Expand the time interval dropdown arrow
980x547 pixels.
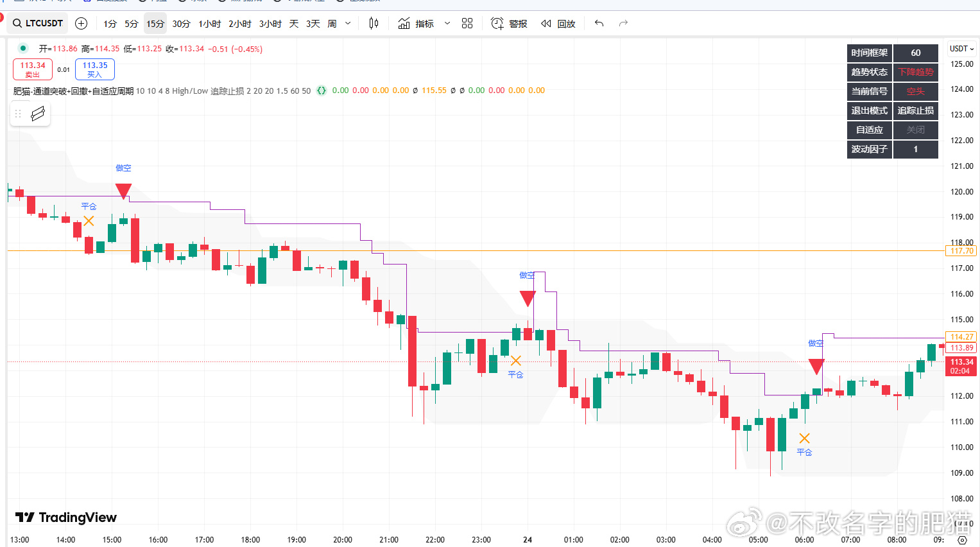pyautogui.click(x=348, y=23)
